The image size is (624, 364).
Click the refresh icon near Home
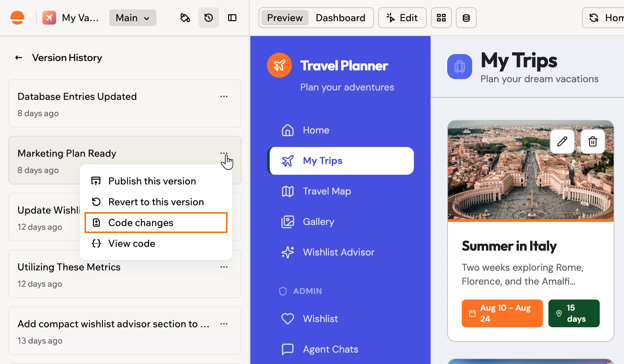pos(594,18)
